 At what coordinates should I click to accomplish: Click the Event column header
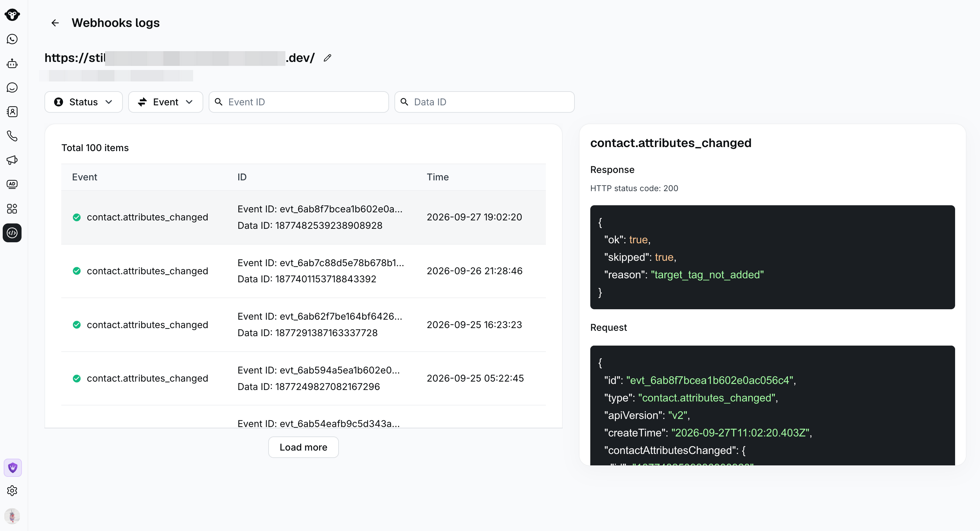pos(84,177)
